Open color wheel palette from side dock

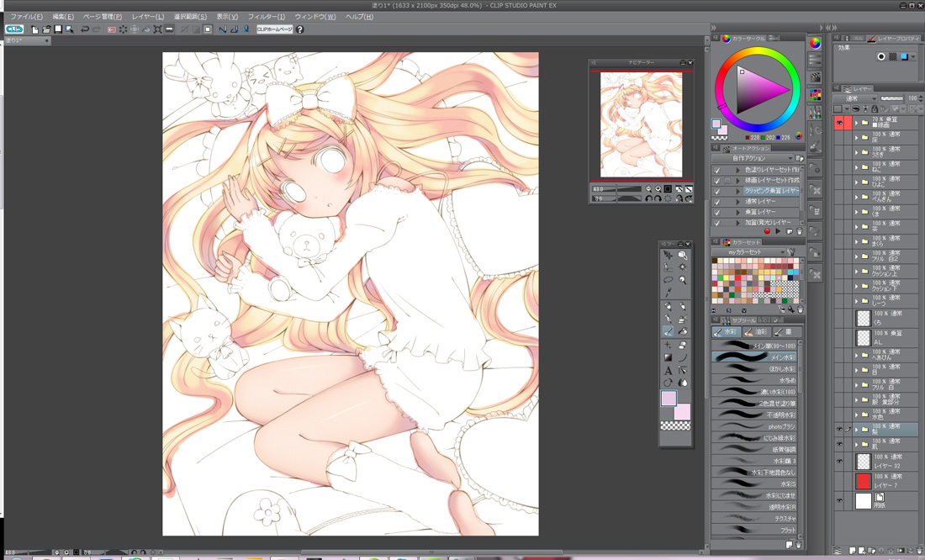[816, 43]
